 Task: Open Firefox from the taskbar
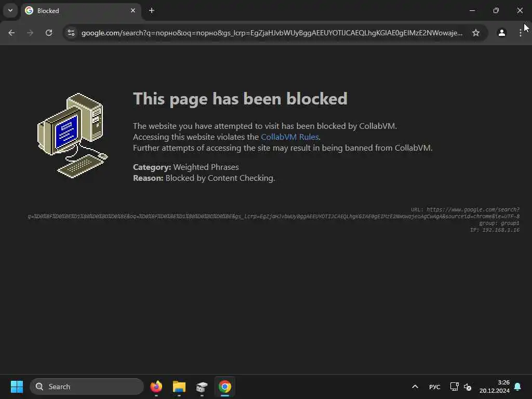coord(156,387)
